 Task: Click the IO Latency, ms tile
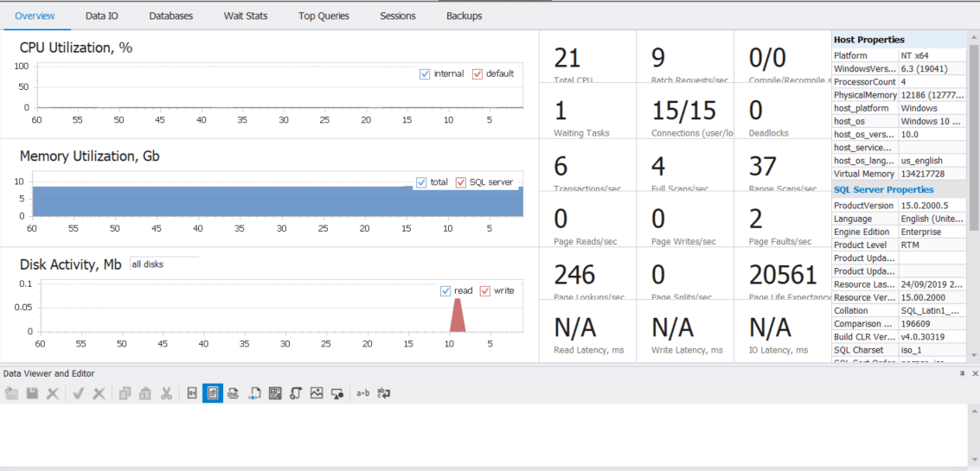(x=783, y=331)
